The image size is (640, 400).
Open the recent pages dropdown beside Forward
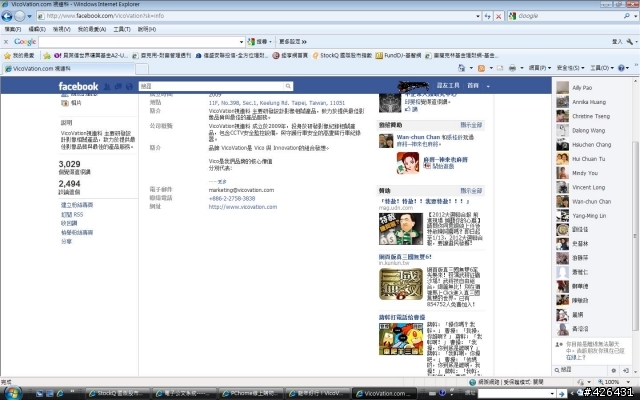(29, 16)
